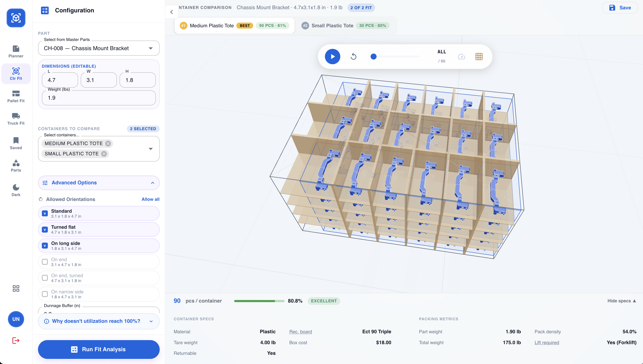
Task: Click the Weight (lbs) input field
Action: point(99,98)
